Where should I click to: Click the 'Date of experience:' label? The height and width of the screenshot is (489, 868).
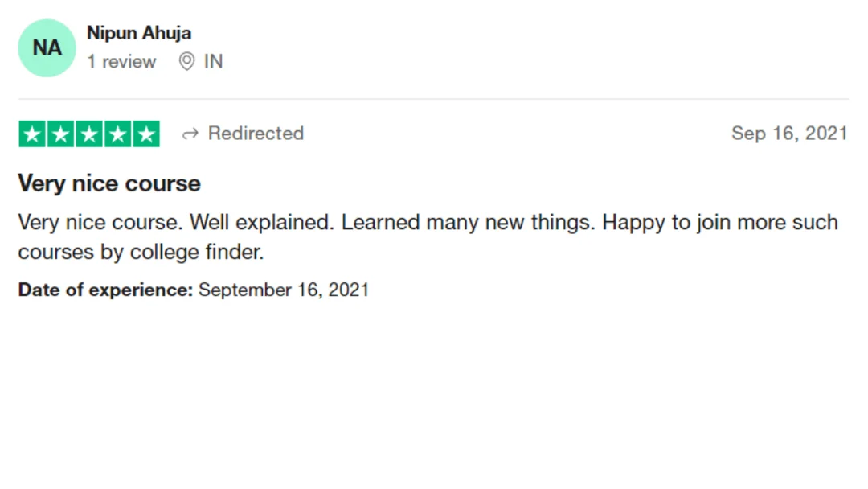point(105,290)
